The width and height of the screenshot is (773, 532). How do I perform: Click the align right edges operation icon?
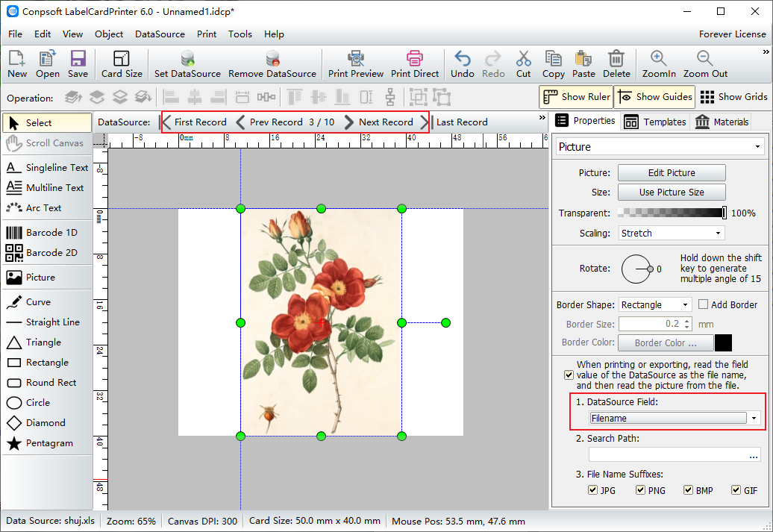pos(219,97)
